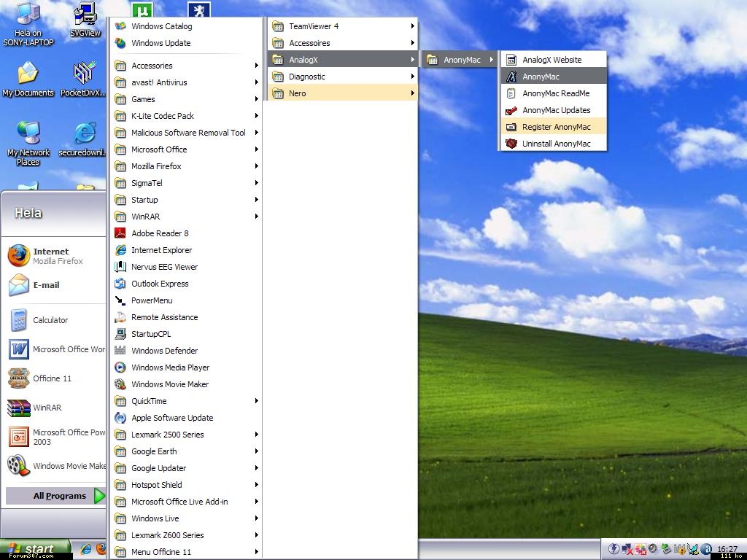Click Internet Explorer quick launch icon

tap(86, 549)
